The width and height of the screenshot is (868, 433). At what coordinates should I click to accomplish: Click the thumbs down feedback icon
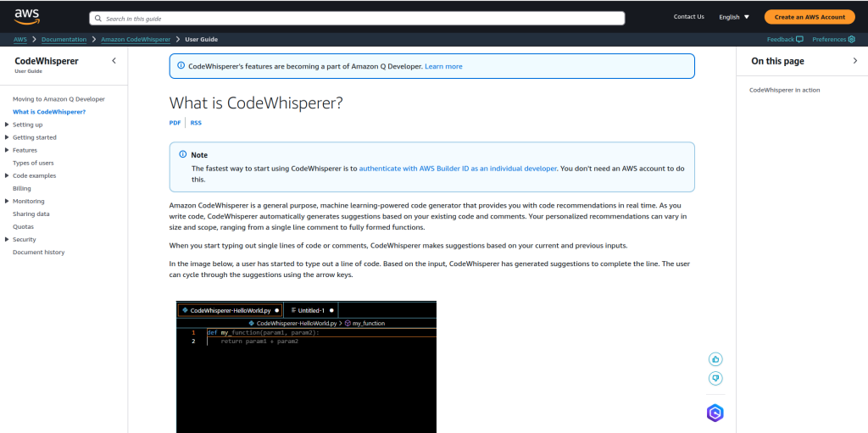(715, 378)
